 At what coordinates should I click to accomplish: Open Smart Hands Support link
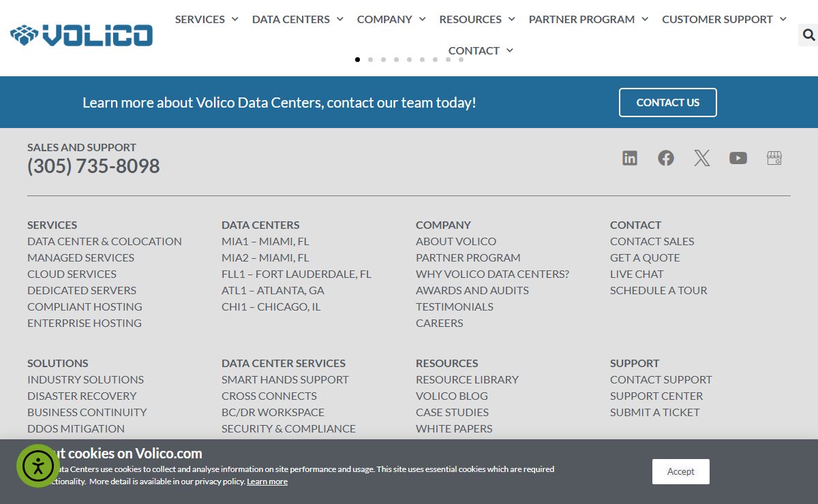285,379
